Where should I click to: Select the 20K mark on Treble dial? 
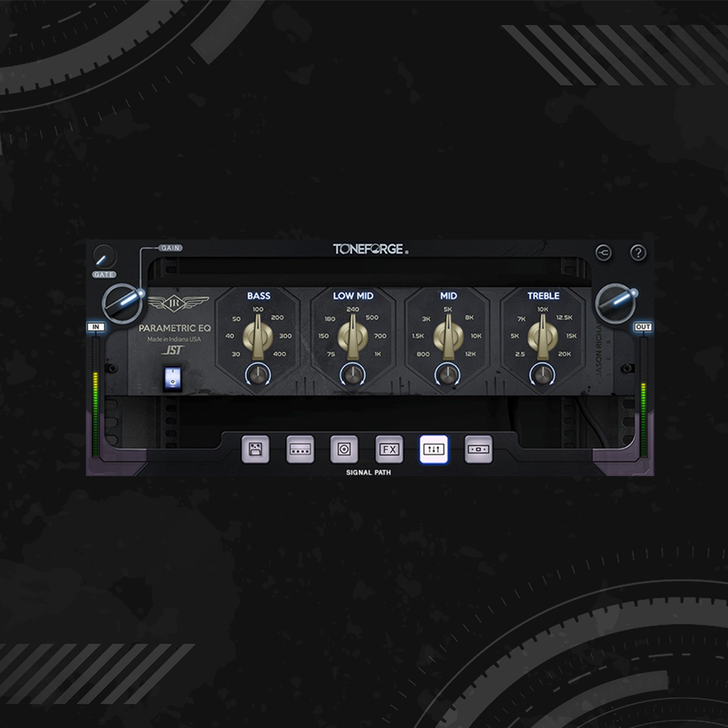[x=565, y=354]
